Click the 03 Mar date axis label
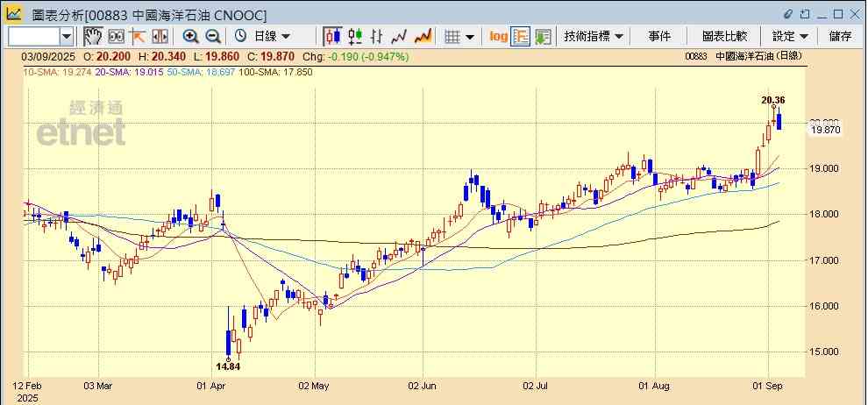 (x=97, y=386)
